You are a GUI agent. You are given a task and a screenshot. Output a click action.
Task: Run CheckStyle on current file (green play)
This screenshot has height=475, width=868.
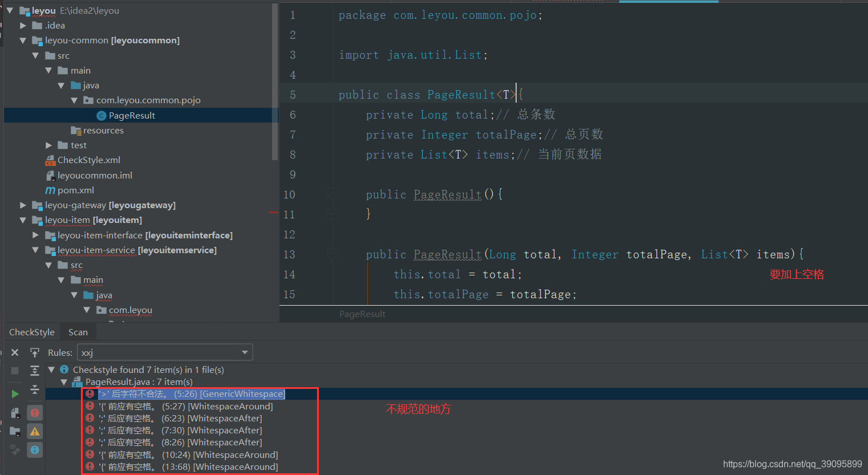tap(15, 394)
